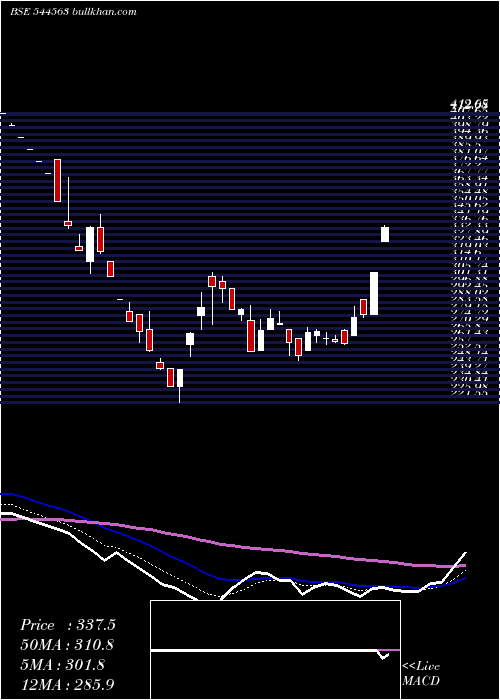Click the 412.05 top price label

click(x=468, y=104)
